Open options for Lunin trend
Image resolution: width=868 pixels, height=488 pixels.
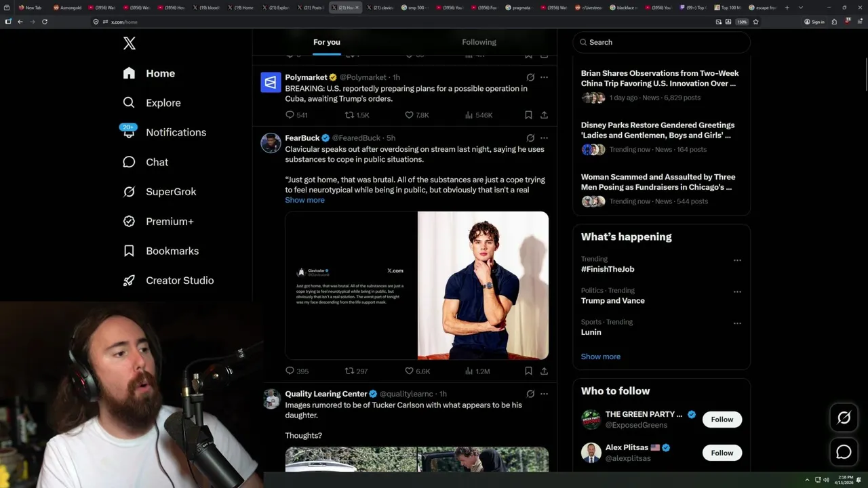tap(737, 323)
